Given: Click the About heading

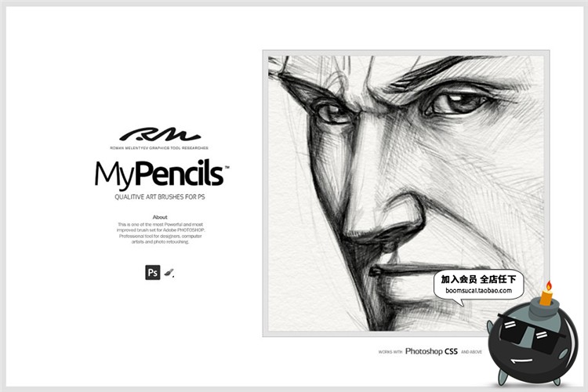Looking at the screenshot, I should coord(160,217).
